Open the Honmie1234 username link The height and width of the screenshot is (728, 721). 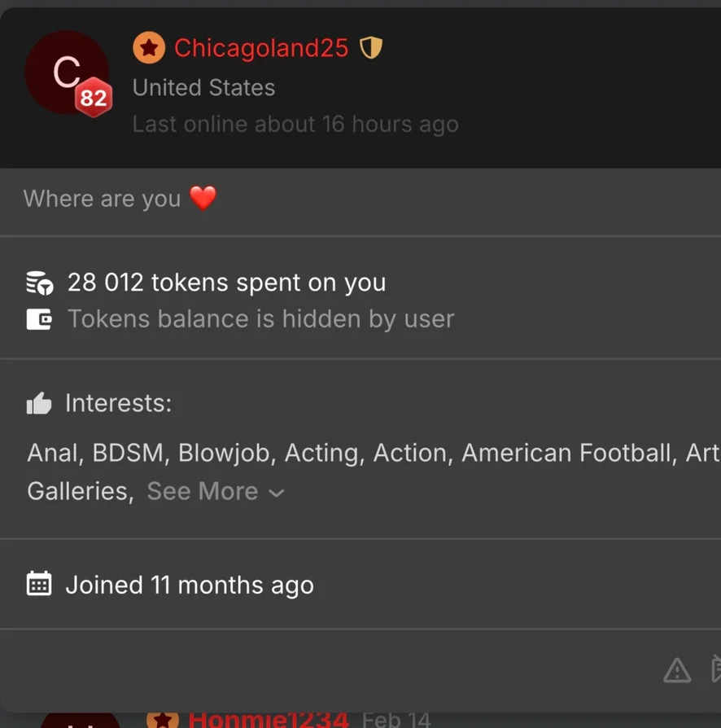[269, 720]
